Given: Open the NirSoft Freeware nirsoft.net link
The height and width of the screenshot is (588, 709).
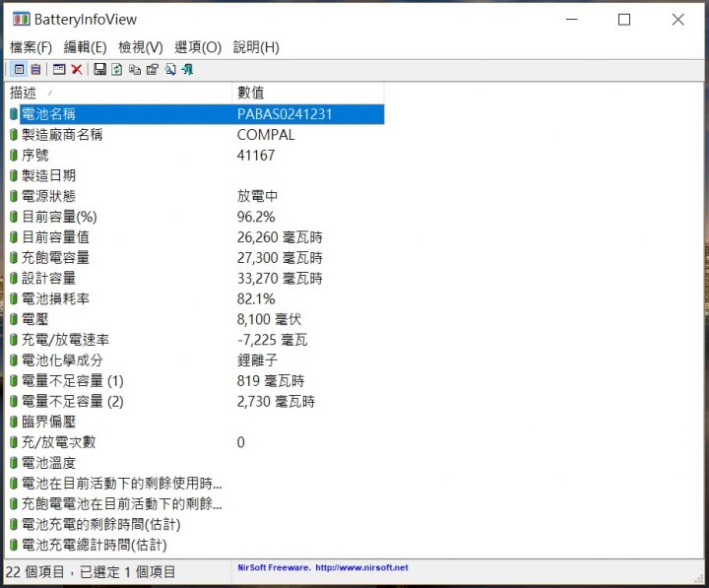Looking at the screenshot, I should click(323, 567).
